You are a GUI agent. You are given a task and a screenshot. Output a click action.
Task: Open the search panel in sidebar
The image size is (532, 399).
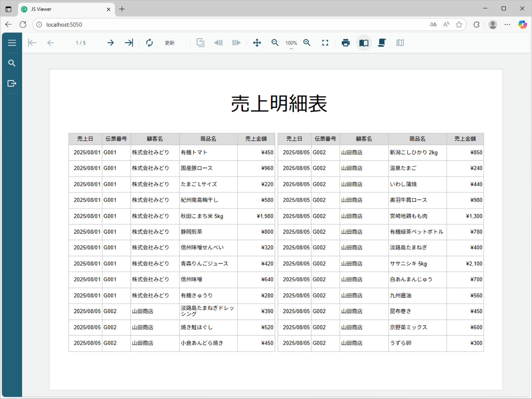(12, 63)
